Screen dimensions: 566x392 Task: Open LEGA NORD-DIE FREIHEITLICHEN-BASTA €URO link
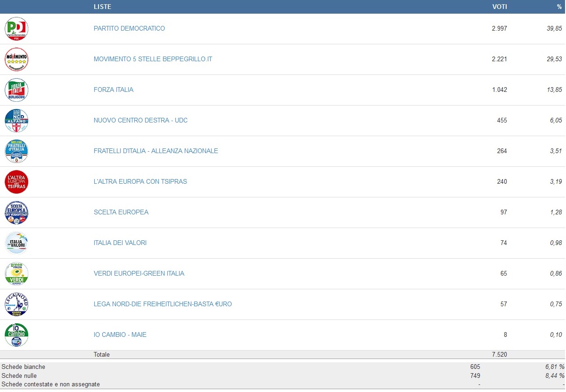coord(163,304)
